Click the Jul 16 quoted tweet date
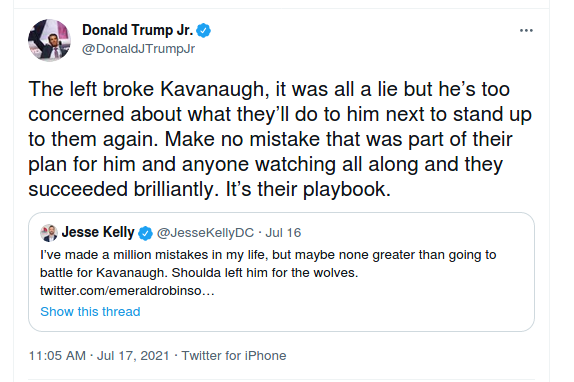The image size is (574, 382). 283,233
